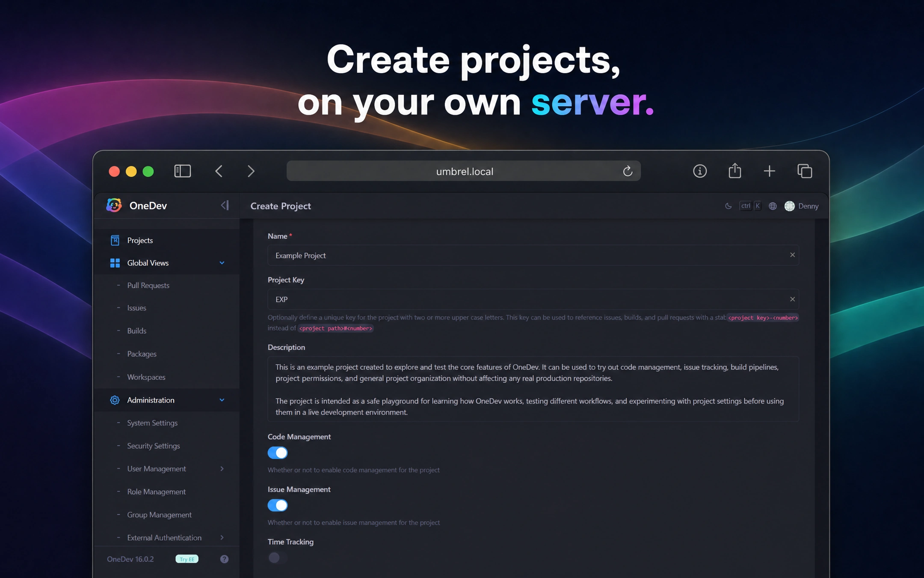Click the Global Views grid icon
924x578 pixels.
(115, 263)
